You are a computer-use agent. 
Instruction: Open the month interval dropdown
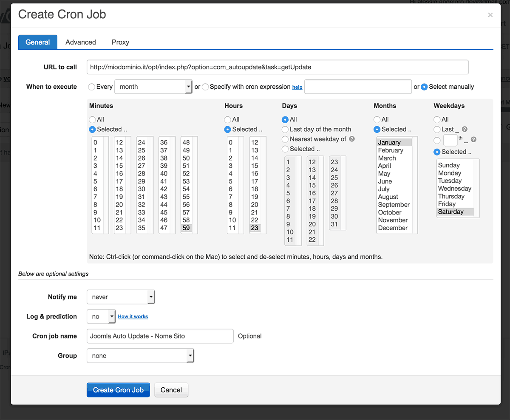(153, 87)
